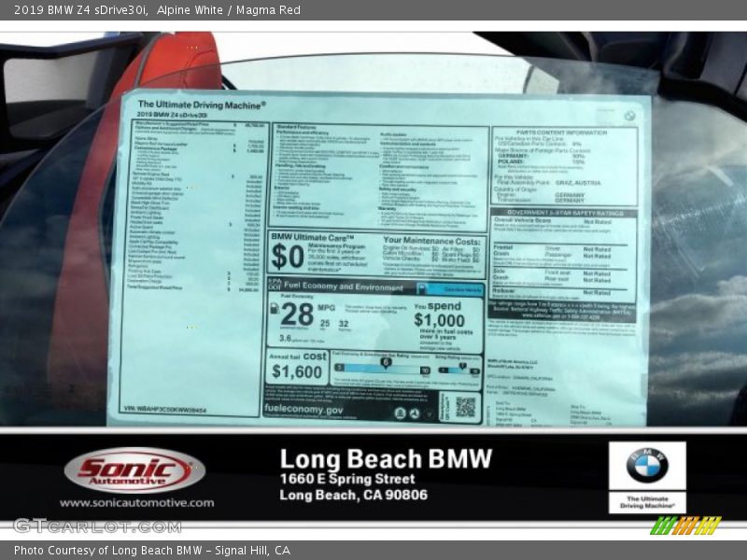Screen dimensions: 747x560
Task: Click the gasoline vehicle pump icon in the blue header
Action: point(423,287)
